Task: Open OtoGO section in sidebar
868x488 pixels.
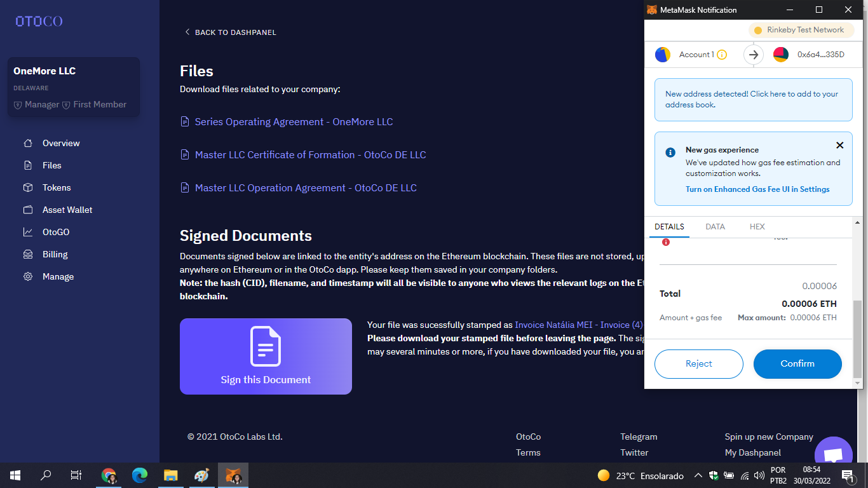Action: [56, 232]
